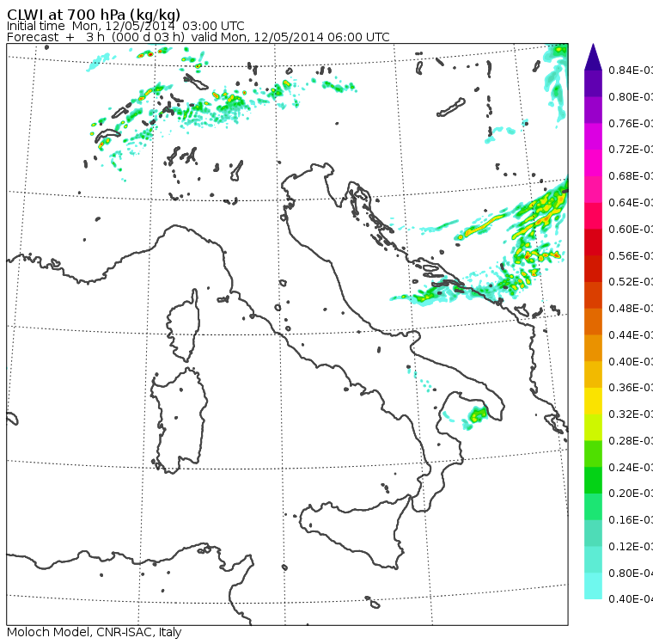Click the Corsica island outline on the map

point(184,325)
